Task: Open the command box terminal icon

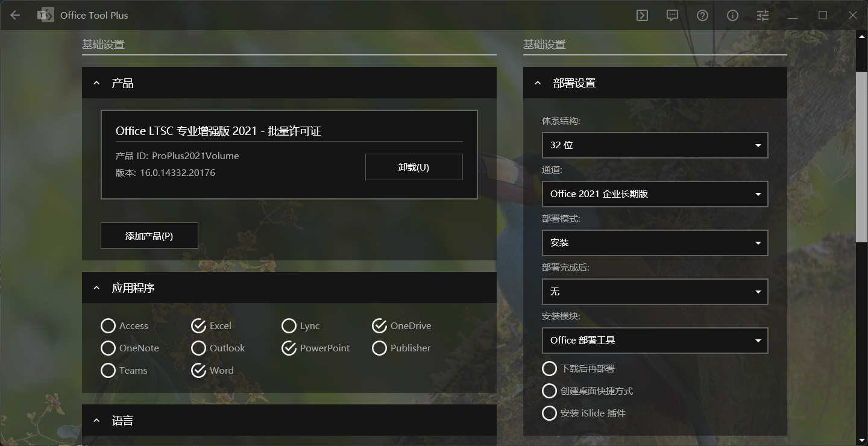Action: [x=643, y=16]
